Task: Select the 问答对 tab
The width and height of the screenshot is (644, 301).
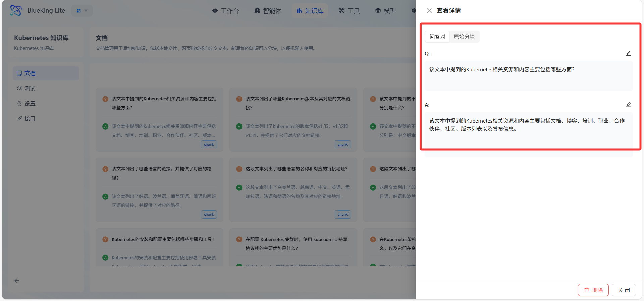Action: (x=437, y=37)
